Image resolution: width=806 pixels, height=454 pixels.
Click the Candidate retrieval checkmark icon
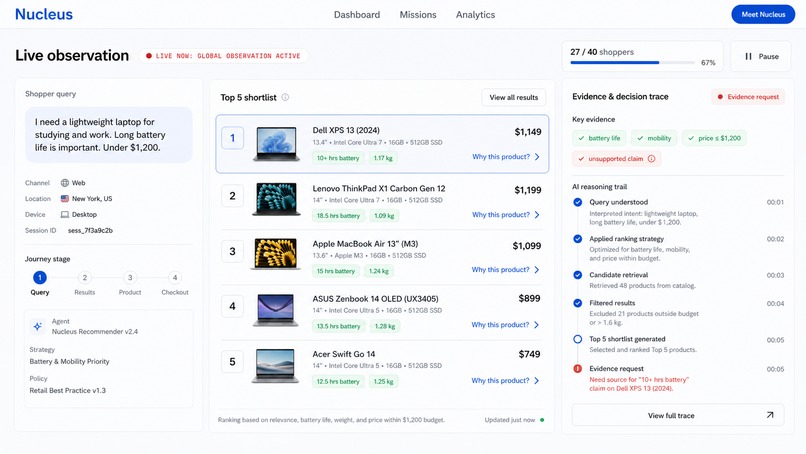[578, 275]
